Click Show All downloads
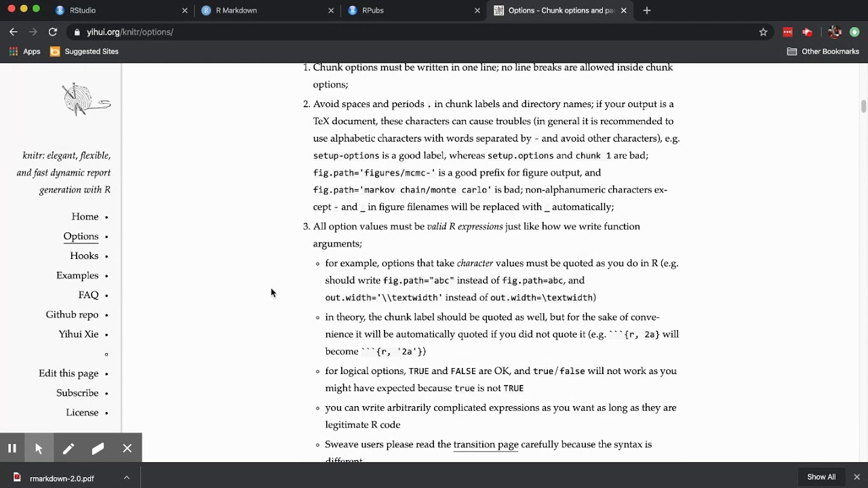This screenshot has height=488, width=868. (x=821, y=477)
